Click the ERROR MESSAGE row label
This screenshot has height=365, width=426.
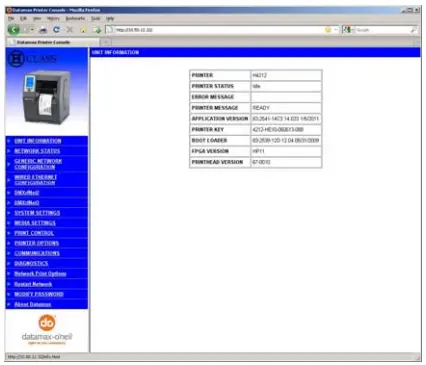point(213,97)
